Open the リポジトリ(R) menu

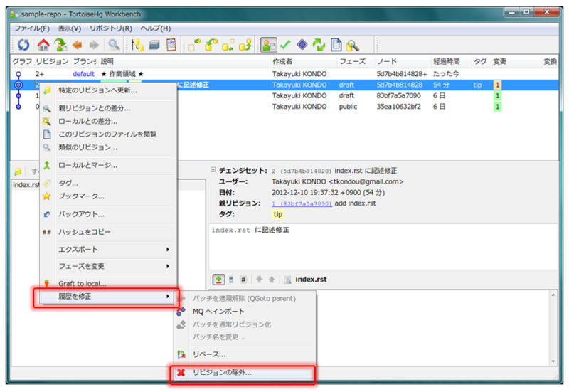tap(111, 28)
